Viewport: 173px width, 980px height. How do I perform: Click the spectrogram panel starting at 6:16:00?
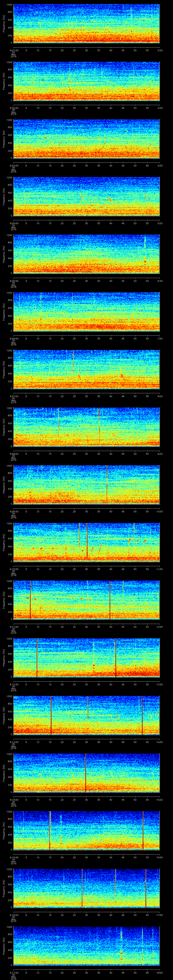87,888
